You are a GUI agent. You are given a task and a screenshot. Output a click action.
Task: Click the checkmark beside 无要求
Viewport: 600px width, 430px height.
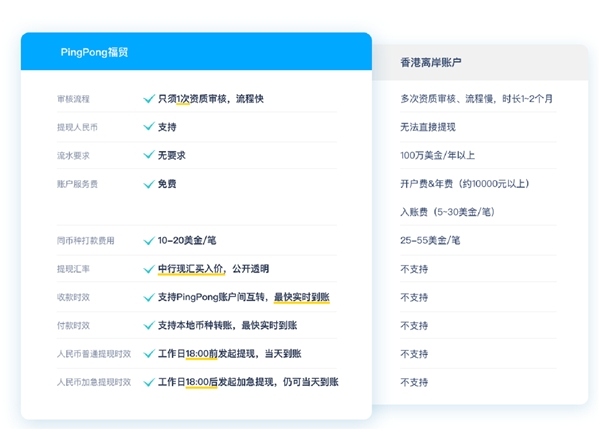pos(149,155)
